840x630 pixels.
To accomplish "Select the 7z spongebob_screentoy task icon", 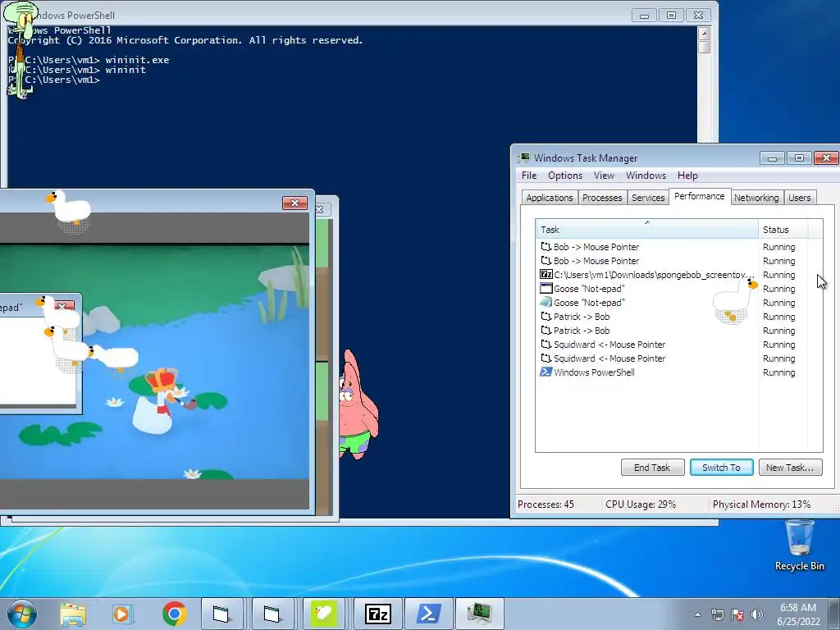I will pyautogui.click(x=546, y=274).
